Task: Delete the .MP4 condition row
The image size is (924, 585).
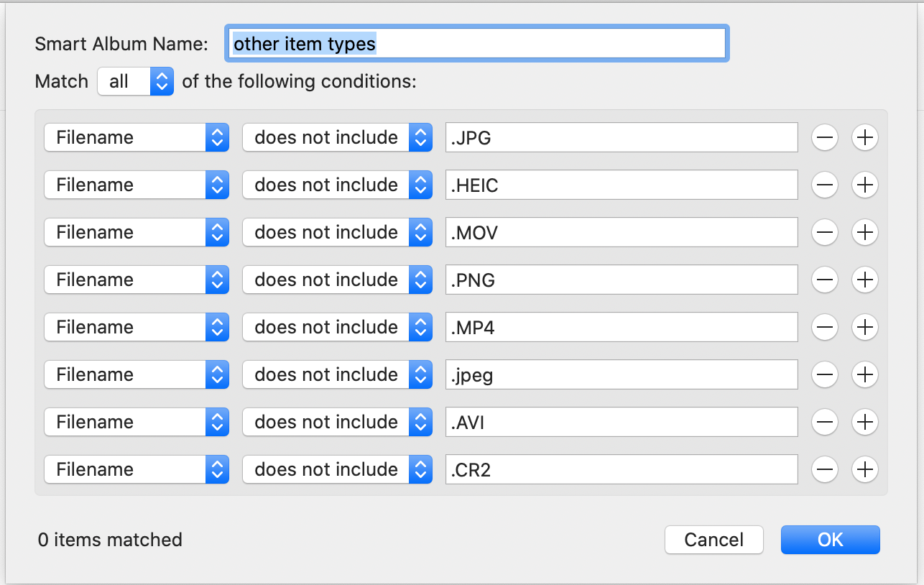Action: [x=825, y=327]
